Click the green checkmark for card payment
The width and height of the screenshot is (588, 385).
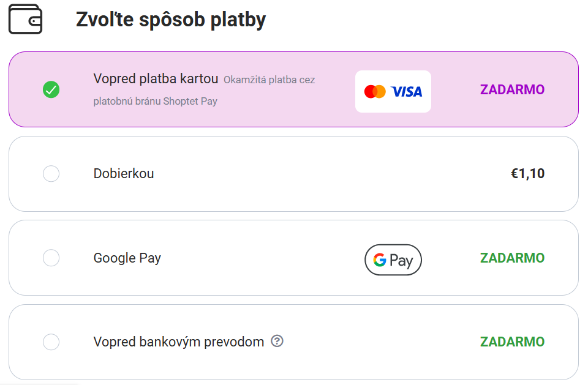51,89
